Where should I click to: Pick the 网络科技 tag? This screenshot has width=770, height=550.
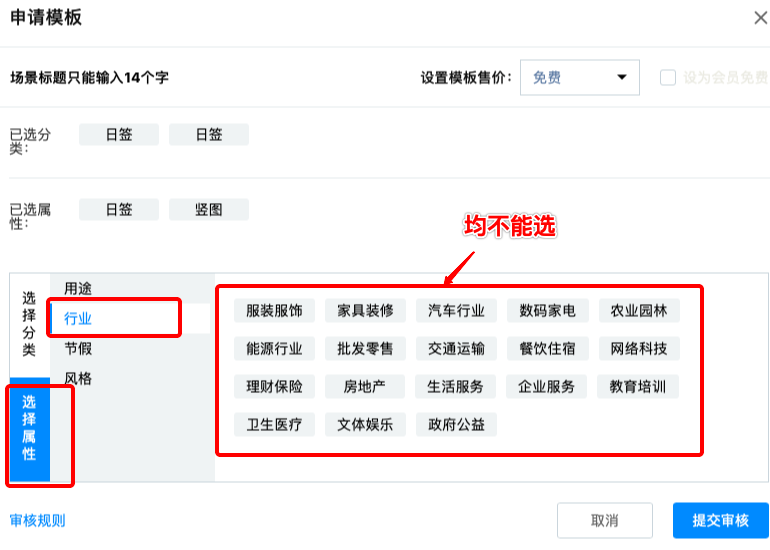[638, 348]
